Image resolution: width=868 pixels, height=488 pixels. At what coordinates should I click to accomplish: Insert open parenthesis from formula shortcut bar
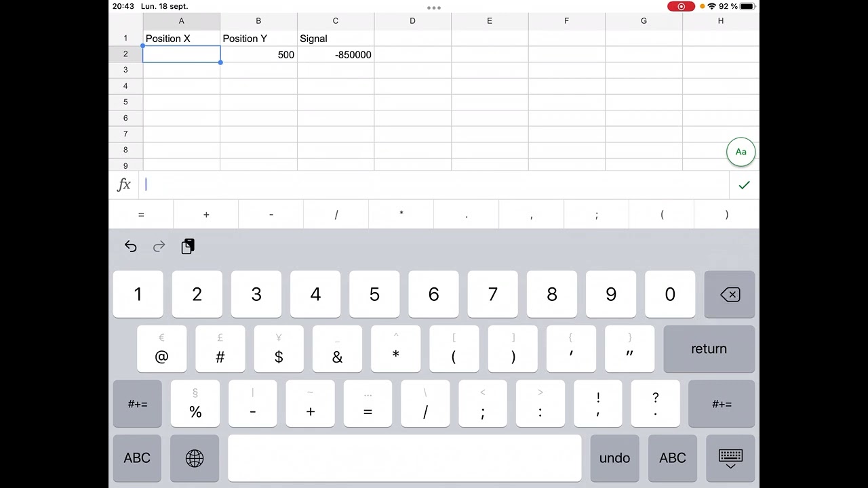(x=662, y=215)
